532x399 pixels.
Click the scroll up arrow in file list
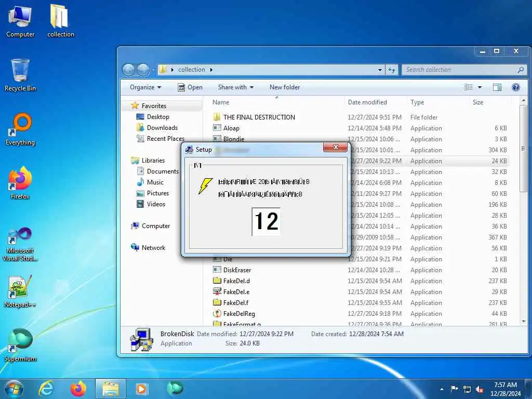[524, 100]
